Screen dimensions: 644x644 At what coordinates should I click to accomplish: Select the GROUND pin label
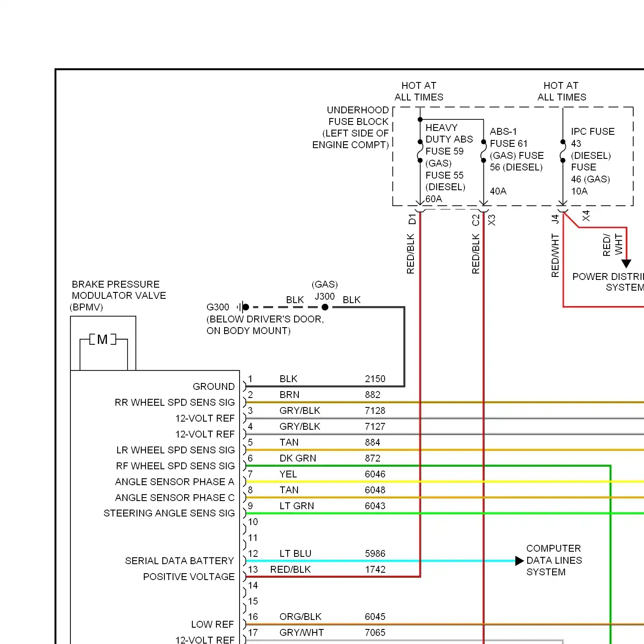213,386
